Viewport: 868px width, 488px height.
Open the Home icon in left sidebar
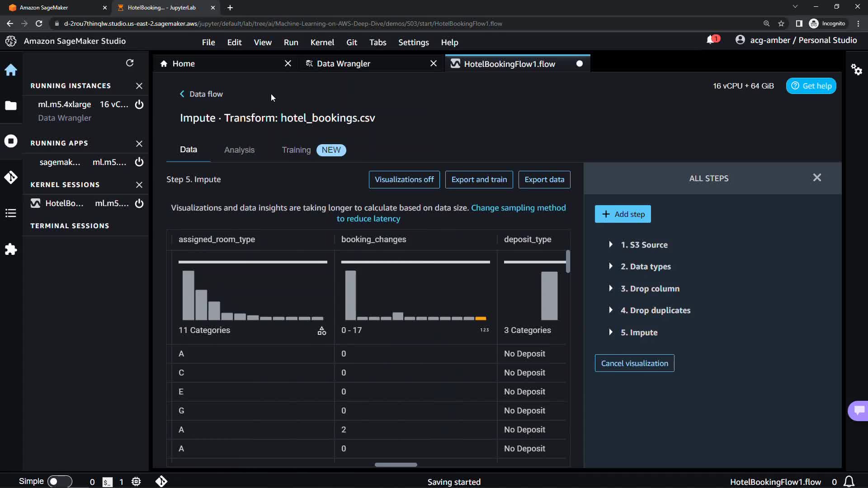pyautogui.click(x=11, y=70)
